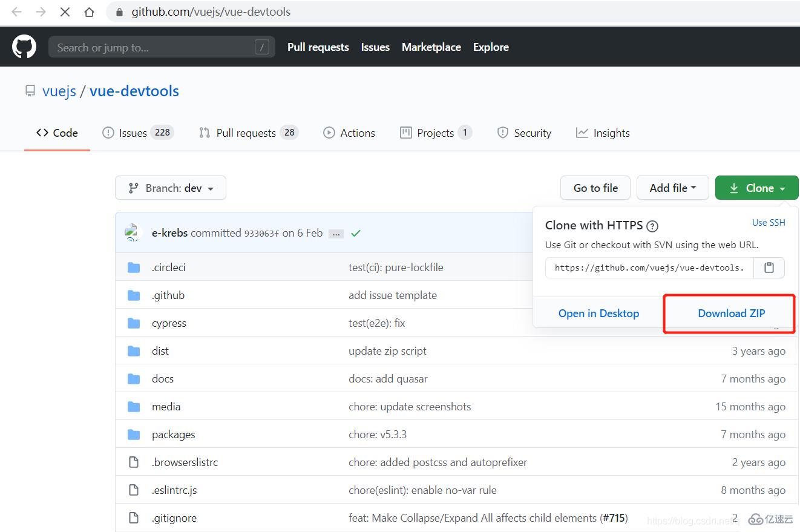Open the Pull requests tab with 28
Viewport: 800px width, 532px height.
pyautogui.click(x=249, y=133)
